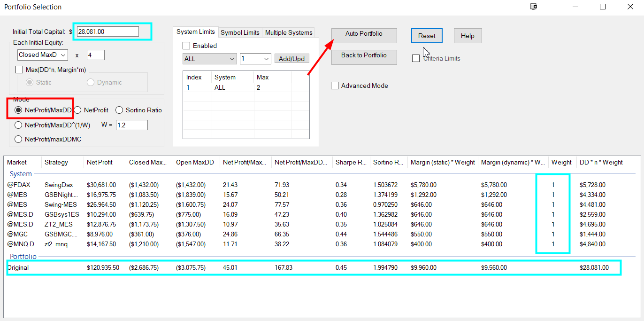Check the Max(DD*n, Margin*m) option
Screen dimensions: 644x321
[x=19, y=70]
